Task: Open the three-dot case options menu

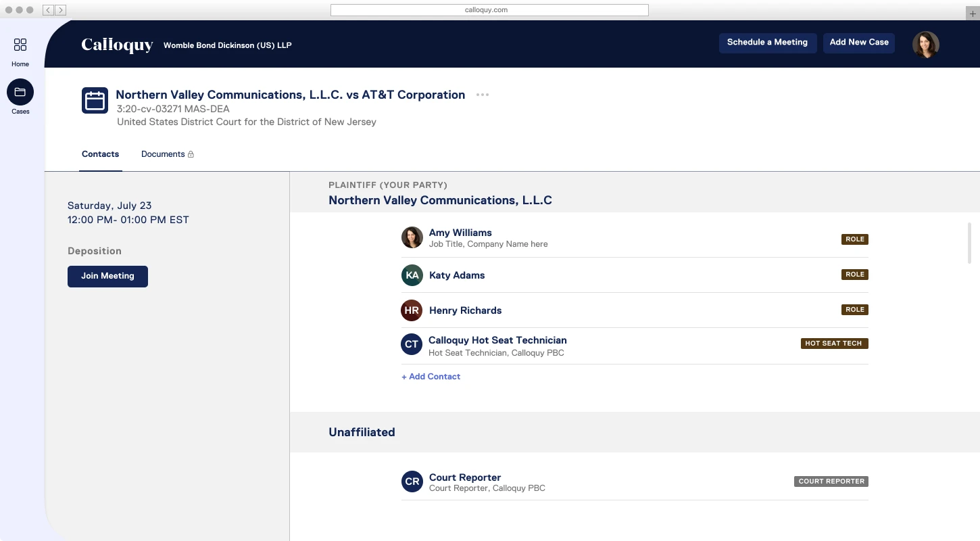Action: coord(482,95)
